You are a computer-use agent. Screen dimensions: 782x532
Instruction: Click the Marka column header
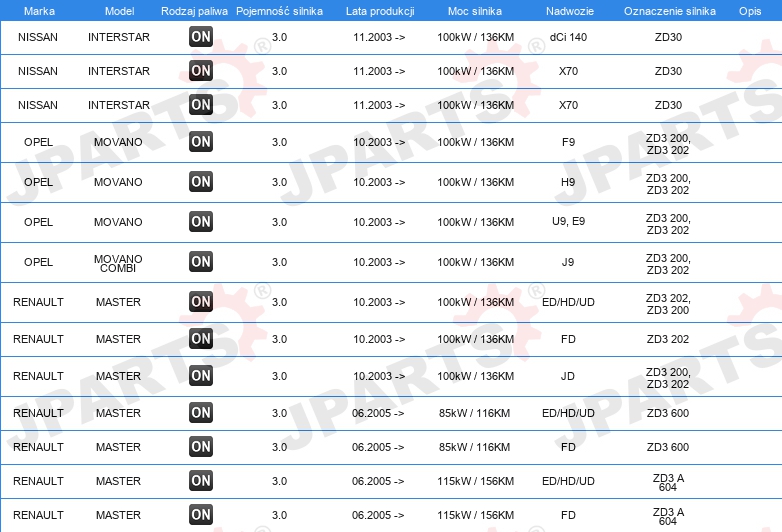(x=39, y=11)
